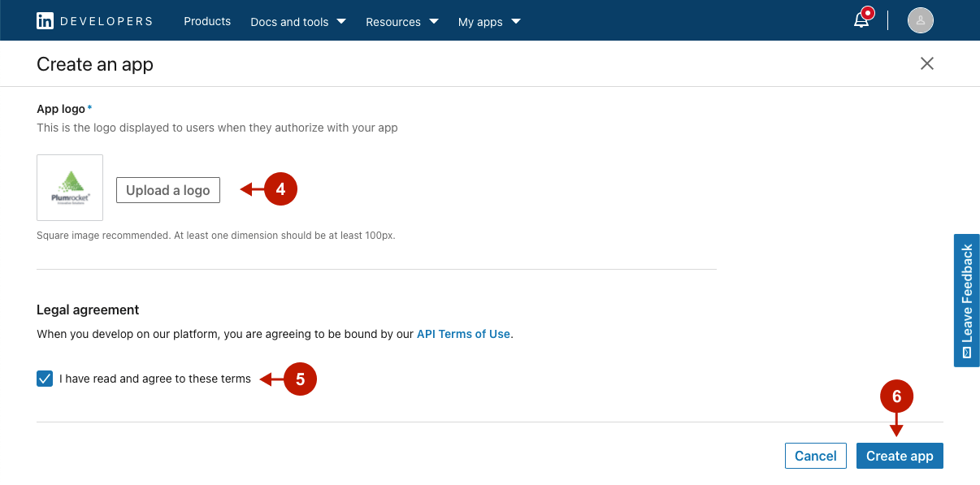Click the DEVELOPERS wordmark in header
Image resolution: width=980 pixels, height=485 pixels.
tap(106, 21)
